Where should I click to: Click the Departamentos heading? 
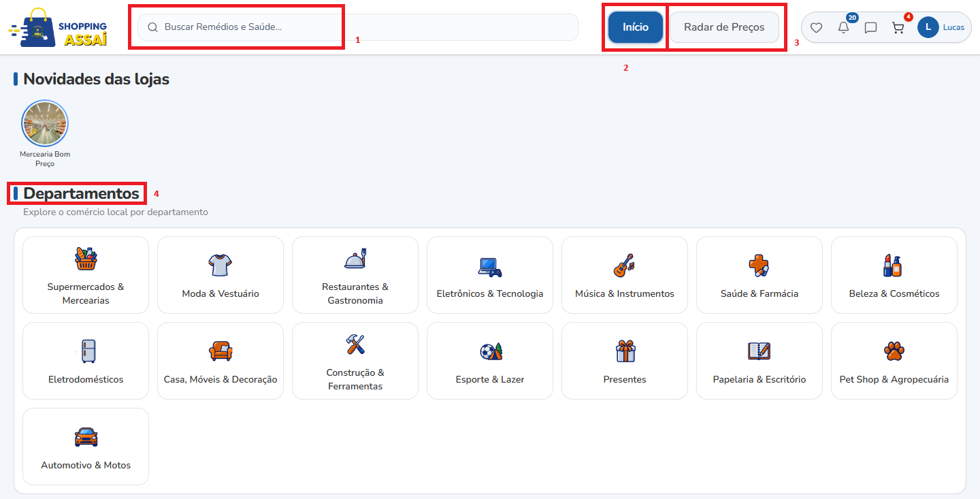tap(81, 193)
